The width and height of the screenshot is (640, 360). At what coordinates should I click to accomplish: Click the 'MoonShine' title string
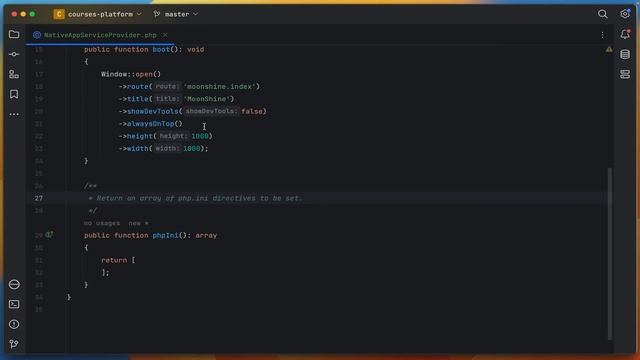(207, 99)
